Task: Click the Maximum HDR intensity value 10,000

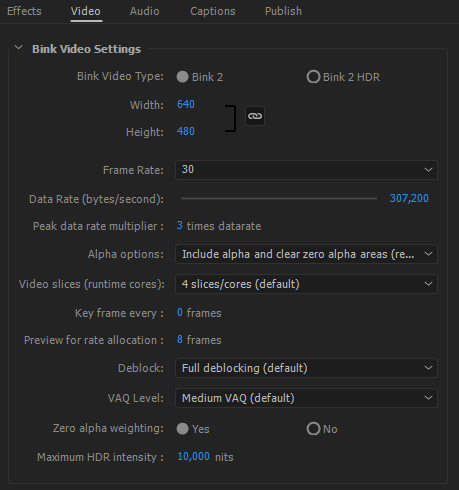Action: pyautogui.click(x=193, y=456)
